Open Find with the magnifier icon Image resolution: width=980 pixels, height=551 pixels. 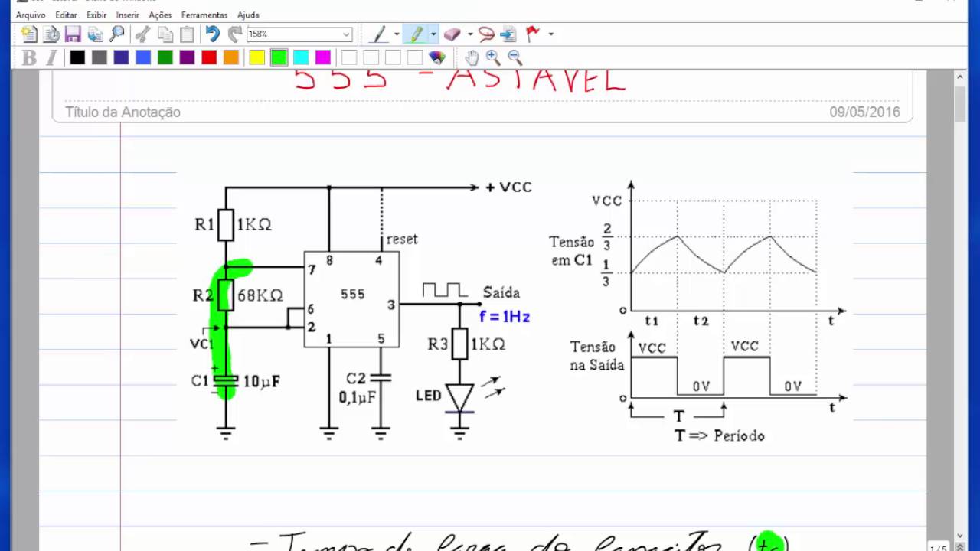pos(117,34)
